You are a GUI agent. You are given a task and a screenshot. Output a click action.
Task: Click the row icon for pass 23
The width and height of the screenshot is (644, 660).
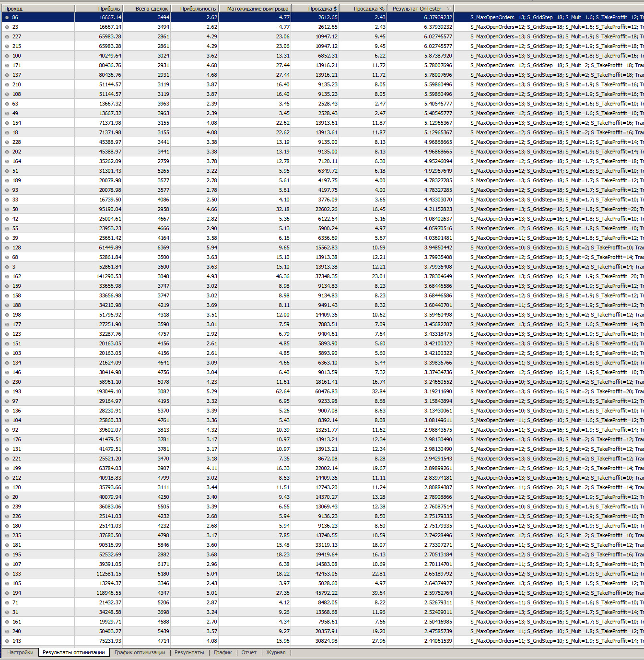[7, 27]
